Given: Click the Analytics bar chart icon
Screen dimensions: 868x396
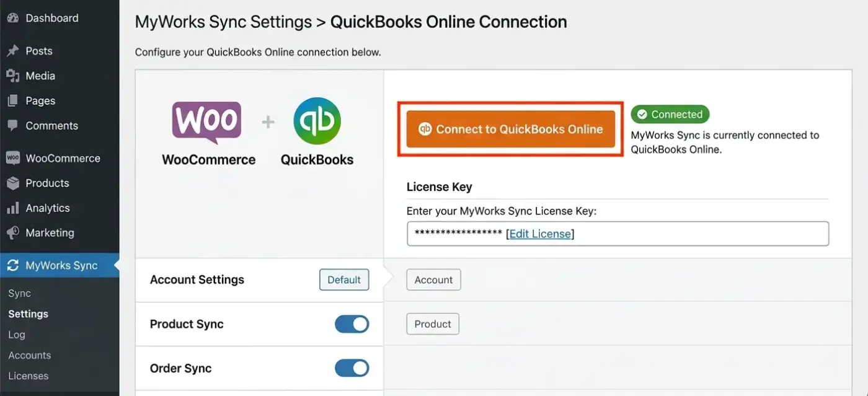Looking at the screenshot, I should (x=12, y=208).
